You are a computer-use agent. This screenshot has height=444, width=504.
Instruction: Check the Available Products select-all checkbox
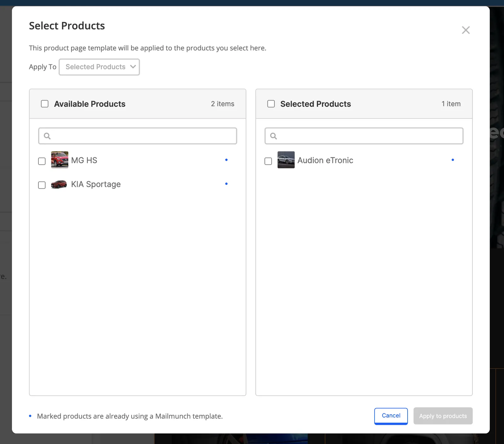tap(45, 104)
